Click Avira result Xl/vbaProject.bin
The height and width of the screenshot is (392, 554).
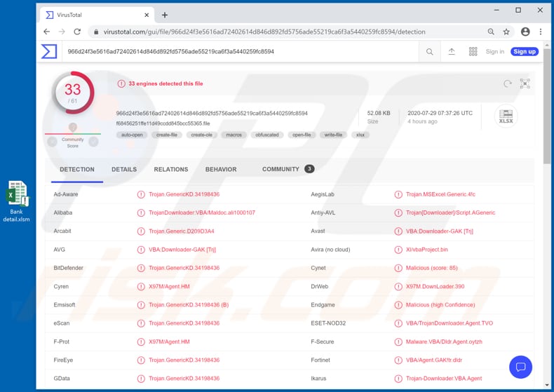click(427, 250)
